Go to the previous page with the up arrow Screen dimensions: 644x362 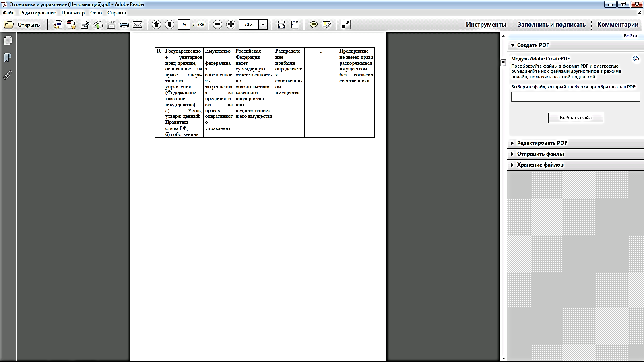point(156,25)
